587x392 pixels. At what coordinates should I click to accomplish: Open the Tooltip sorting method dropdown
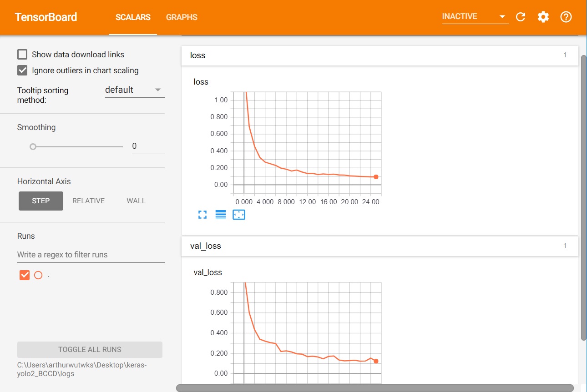pyautogui.click(x=135, y=90)
